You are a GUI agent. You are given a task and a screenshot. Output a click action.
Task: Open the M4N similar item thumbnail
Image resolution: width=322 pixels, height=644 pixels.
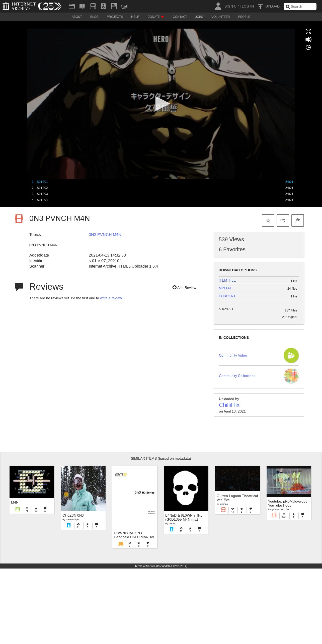pos(32,482)
